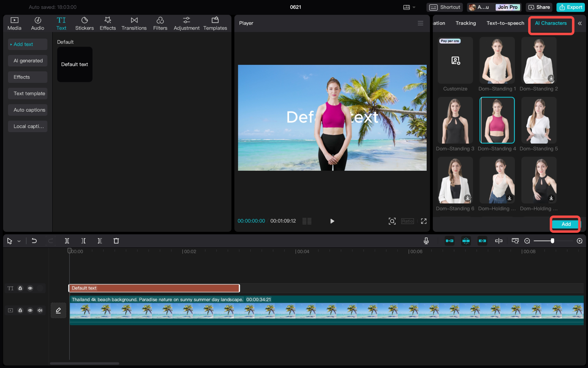Image resolution: width=588 pixels, height=368 pixels.
Task: Collapse the right panel with double chevron
Action: 580,23
